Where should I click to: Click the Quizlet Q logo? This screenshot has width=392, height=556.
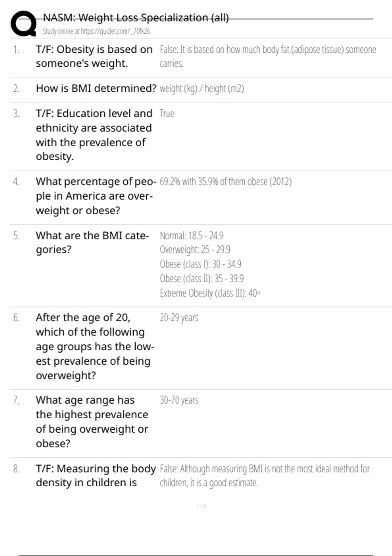[24, 24]
